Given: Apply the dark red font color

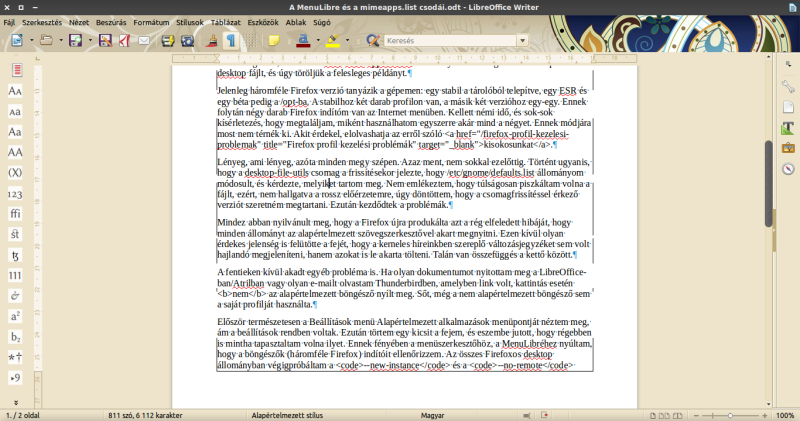Looking at the screenshot, I should click(x=303, y=40).
